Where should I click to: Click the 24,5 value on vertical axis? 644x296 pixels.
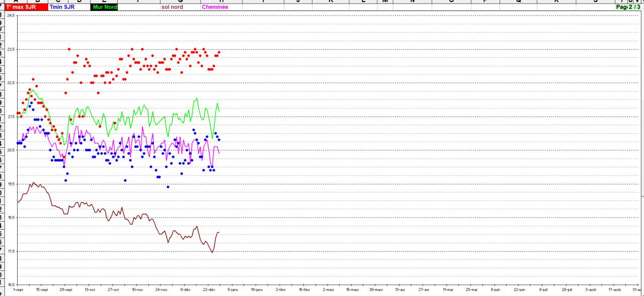[12, 16]
